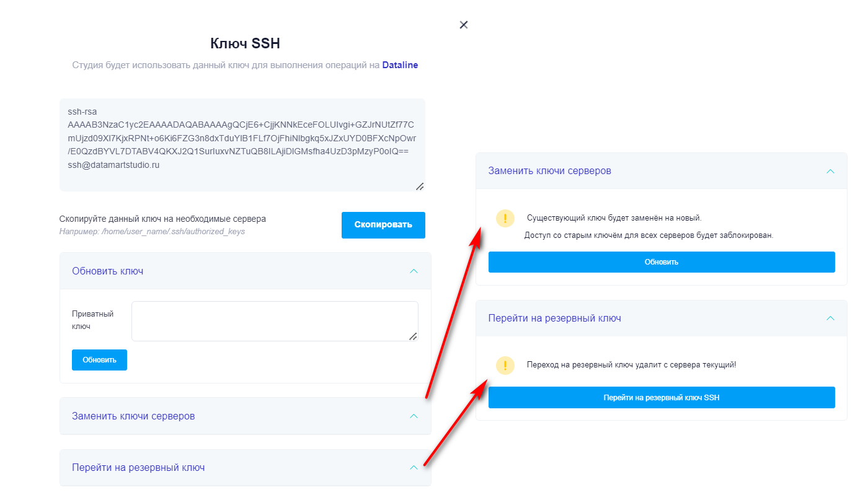Expand the left Заменить ключи серверов chevron
This screenshot has width=868, height=500.
(414, 416)
